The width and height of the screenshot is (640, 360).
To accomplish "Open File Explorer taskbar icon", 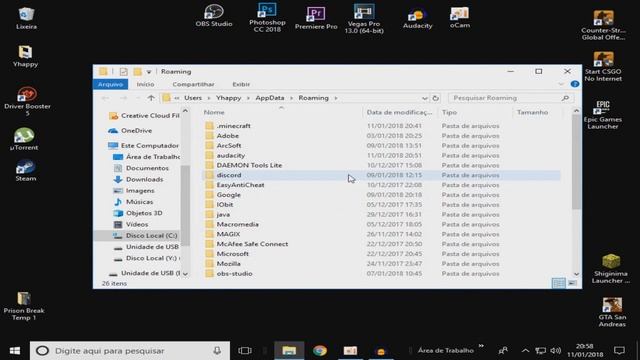I will [289, 351].
